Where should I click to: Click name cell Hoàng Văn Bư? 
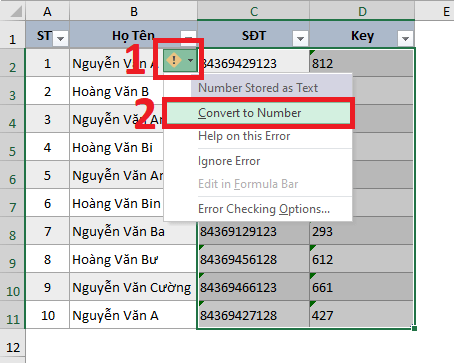tap(133, 259)
